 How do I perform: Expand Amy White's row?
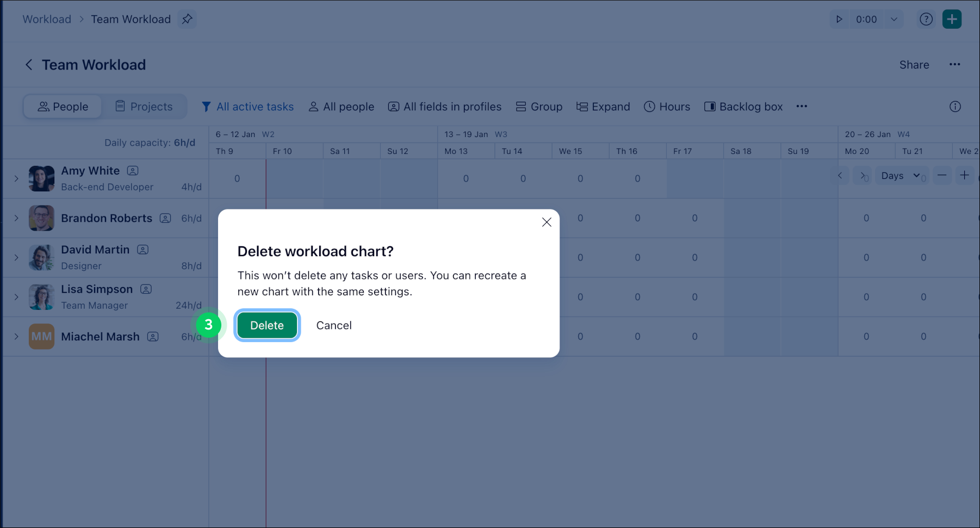16,178
